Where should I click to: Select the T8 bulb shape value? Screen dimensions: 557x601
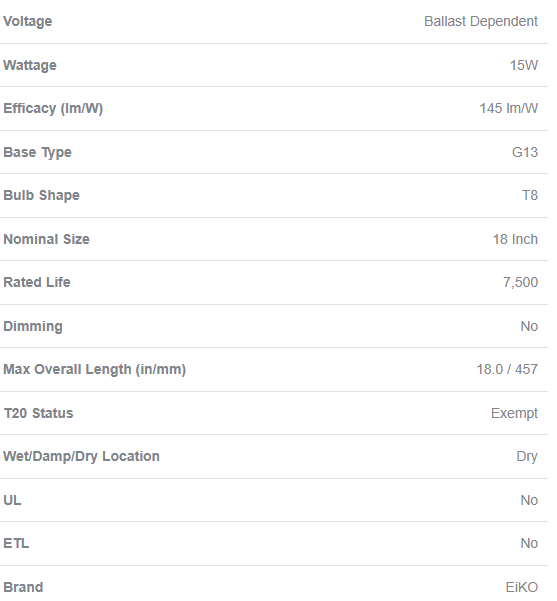pyautogui.click(x=530, y=195)
